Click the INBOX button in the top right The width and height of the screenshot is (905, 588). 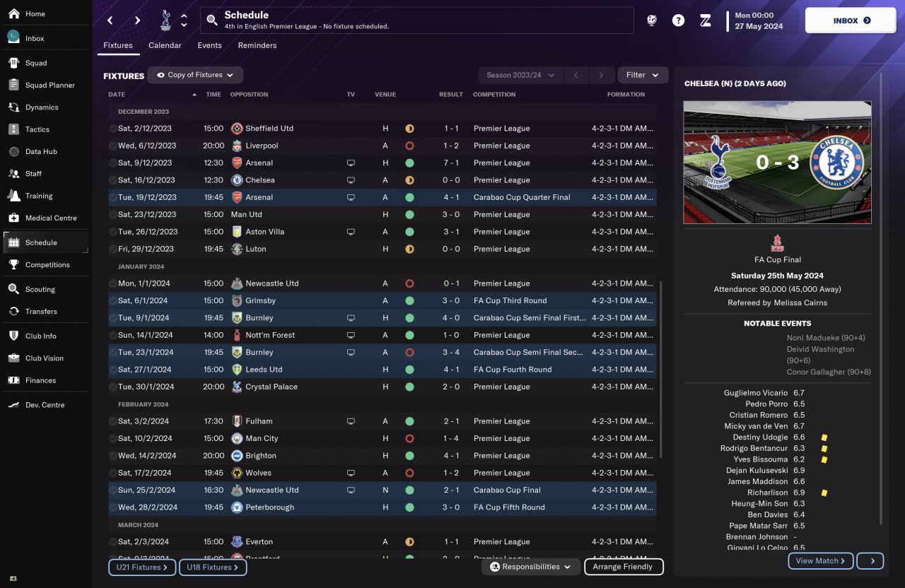click(851, 20)
